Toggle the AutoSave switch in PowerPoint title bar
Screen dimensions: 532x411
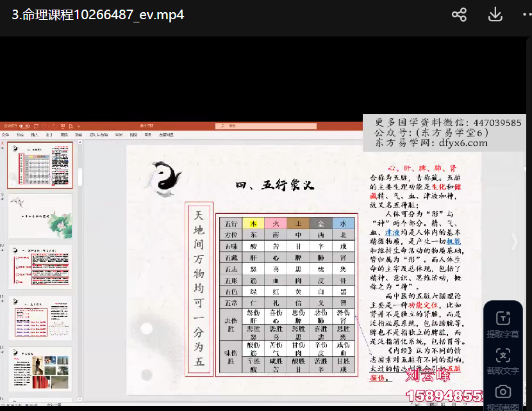24,126
